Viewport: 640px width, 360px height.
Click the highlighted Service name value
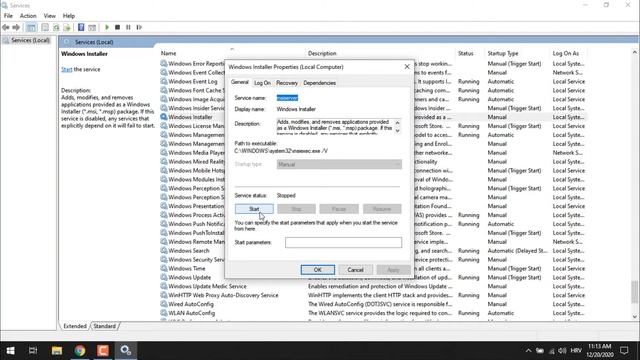coord(287,98)
